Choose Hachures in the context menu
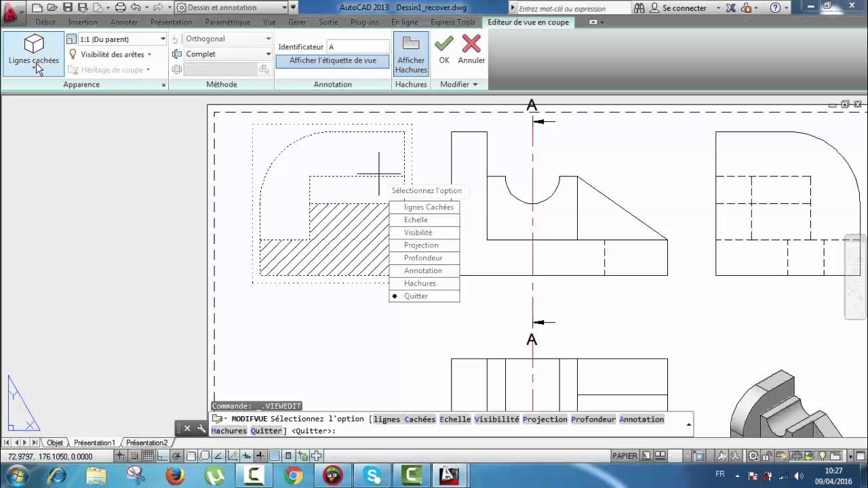Image resolution: width=868 pixels, height=488 pixels. 425,283
